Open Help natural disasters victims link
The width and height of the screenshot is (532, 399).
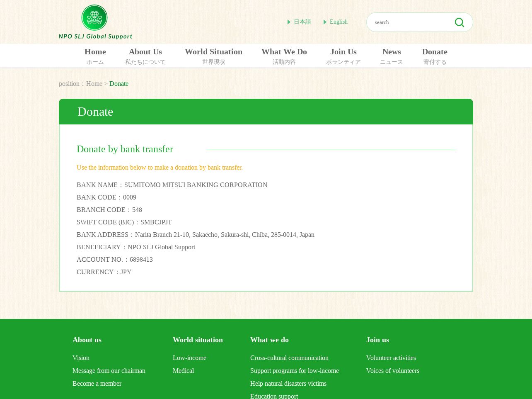click(288, 384)
